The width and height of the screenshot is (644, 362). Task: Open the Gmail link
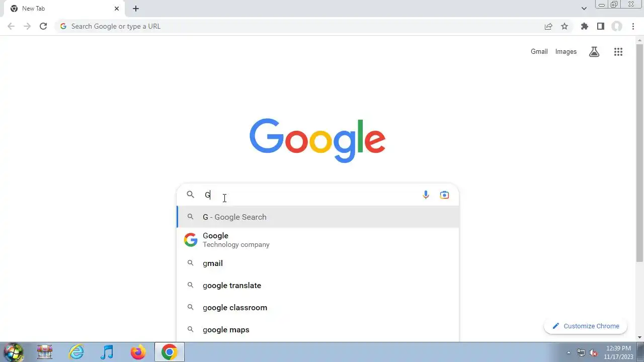pos(539,52)
